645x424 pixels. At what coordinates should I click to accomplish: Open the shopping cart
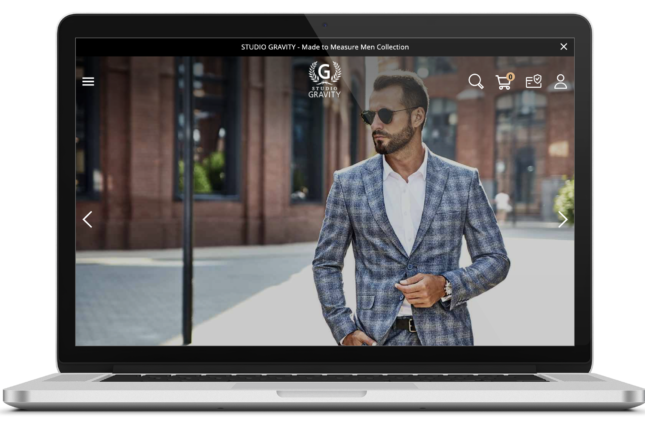[504, 81]
